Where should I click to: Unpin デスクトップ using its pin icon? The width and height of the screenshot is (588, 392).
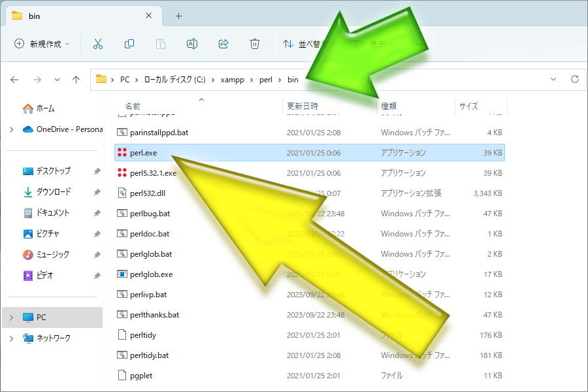97,171
